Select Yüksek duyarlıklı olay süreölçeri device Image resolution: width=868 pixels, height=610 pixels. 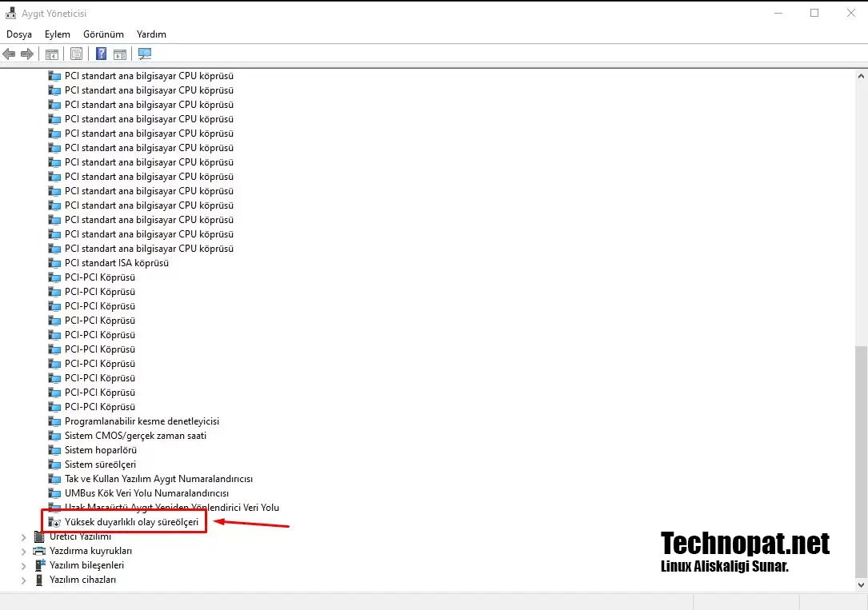click(131, 522)
